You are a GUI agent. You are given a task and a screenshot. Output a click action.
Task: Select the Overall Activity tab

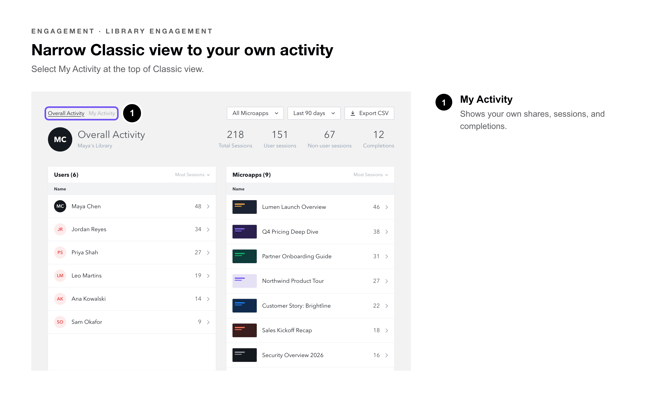[x=66, y=113]
